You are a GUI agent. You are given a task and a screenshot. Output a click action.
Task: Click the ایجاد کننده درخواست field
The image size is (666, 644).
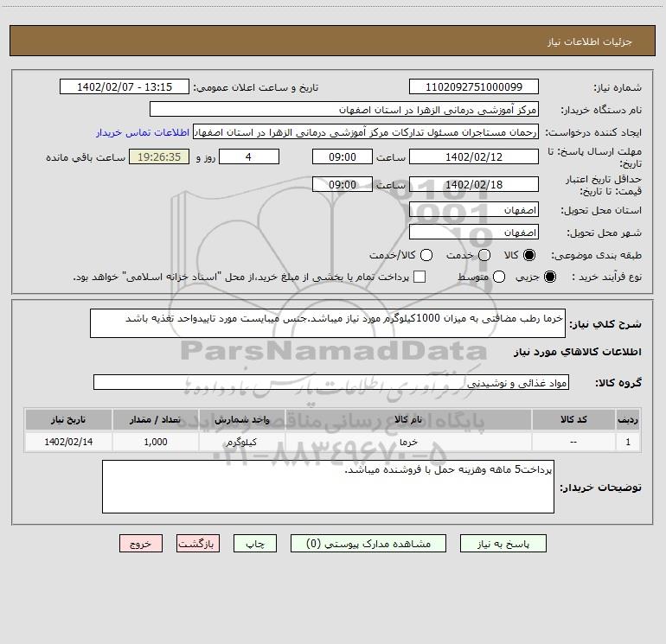click(x=366, y=132)
